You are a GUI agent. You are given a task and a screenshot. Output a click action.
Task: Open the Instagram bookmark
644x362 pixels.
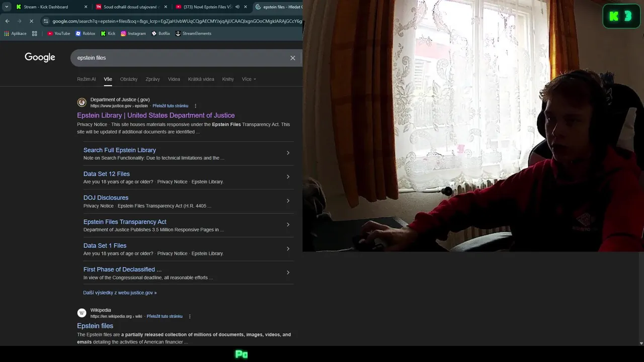click(x=133, y=34)
